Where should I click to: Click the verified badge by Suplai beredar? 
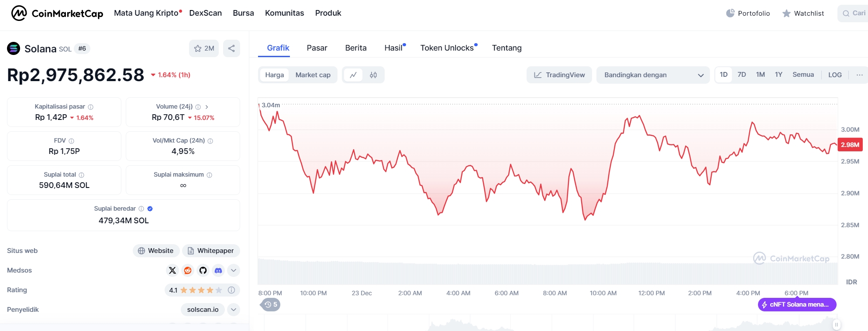[150, 209]
